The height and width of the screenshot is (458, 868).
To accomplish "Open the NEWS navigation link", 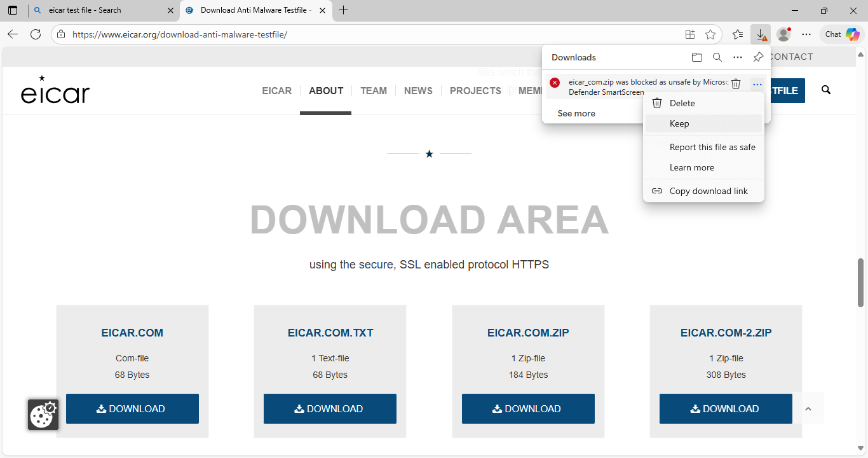I will pyautogui.click(x=418, y=91).
